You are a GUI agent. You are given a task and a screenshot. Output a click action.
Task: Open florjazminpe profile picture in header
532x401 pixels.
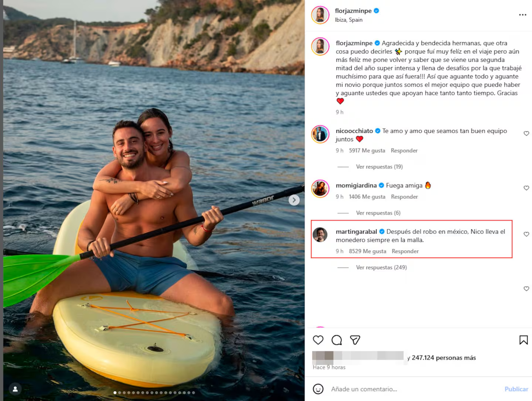tap(320, 15)
